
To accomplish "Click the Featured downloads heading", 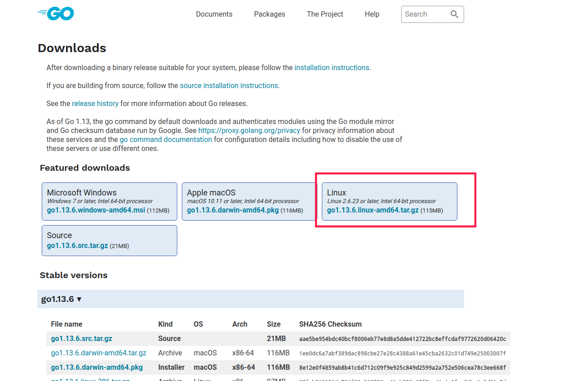I will [x=85, y=168].
